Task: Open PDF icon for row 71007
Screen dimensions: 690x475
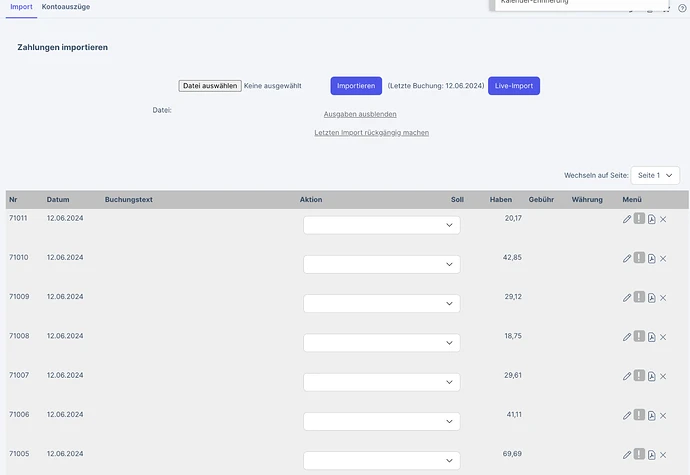Action: pos(652,376)
